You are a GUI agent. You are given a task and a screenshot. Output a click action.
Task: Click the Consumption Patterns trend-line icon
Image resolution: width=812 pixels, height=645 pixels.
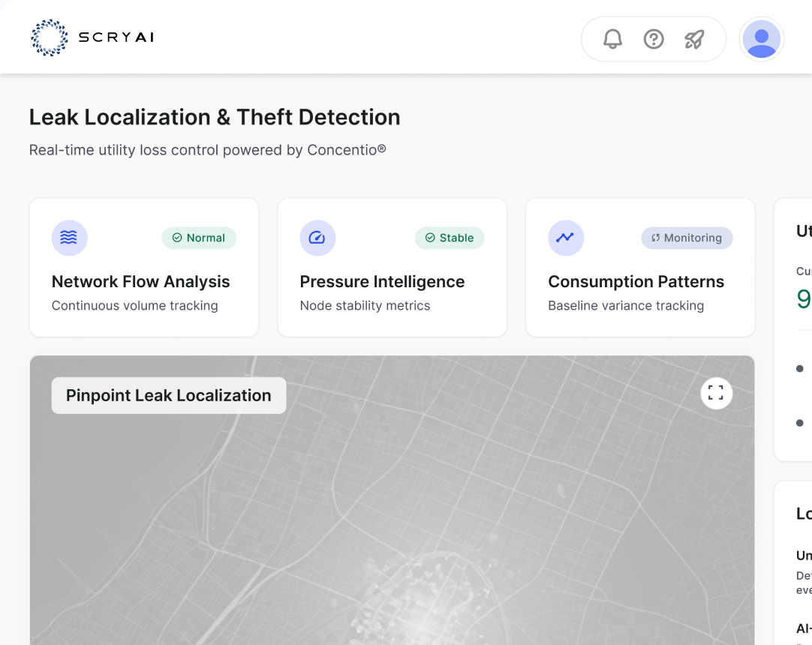pos(566,238)
